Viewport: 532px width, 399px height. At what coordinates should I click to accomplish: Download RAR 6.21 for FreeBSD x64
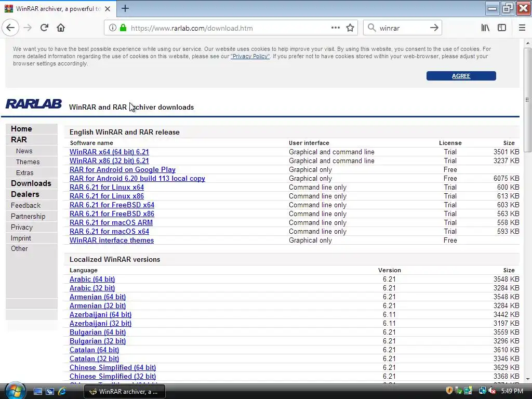pos(112,205)
